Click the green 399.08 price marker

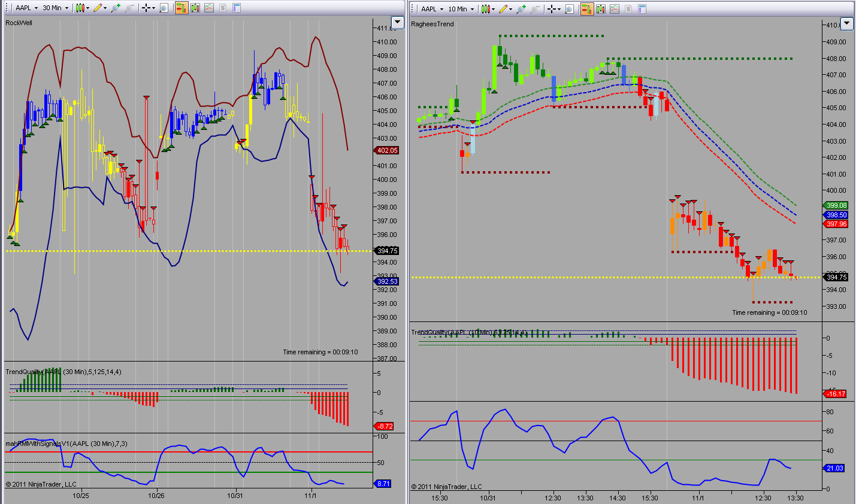pos(836,205)
